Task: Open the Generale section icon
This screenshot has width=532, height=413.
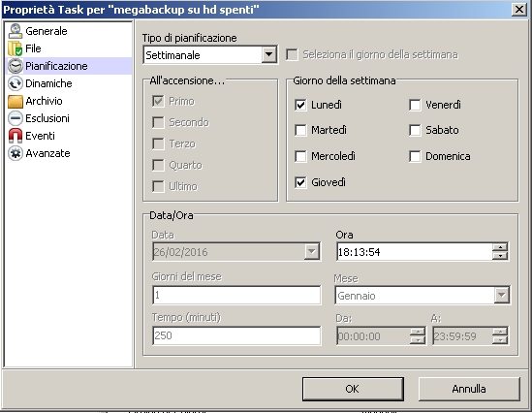Action: 16,31
